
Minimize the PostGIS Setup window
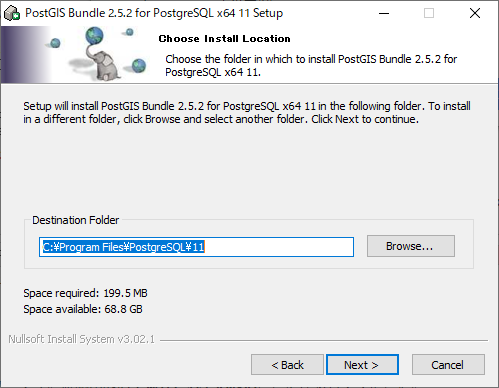(x=384, y=13)
